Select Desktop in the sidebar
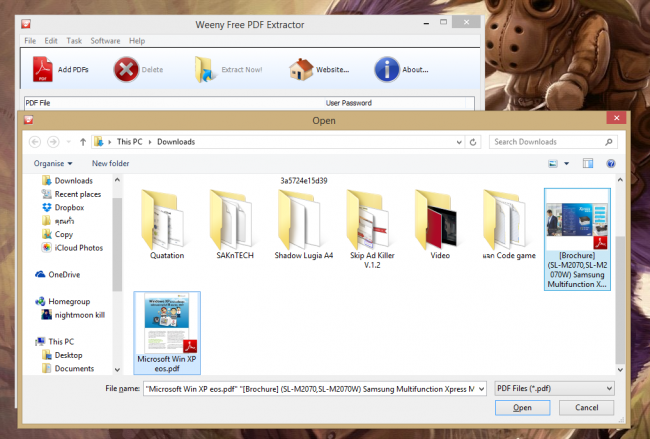Viewport: 650px width, 439px height. 63,355
